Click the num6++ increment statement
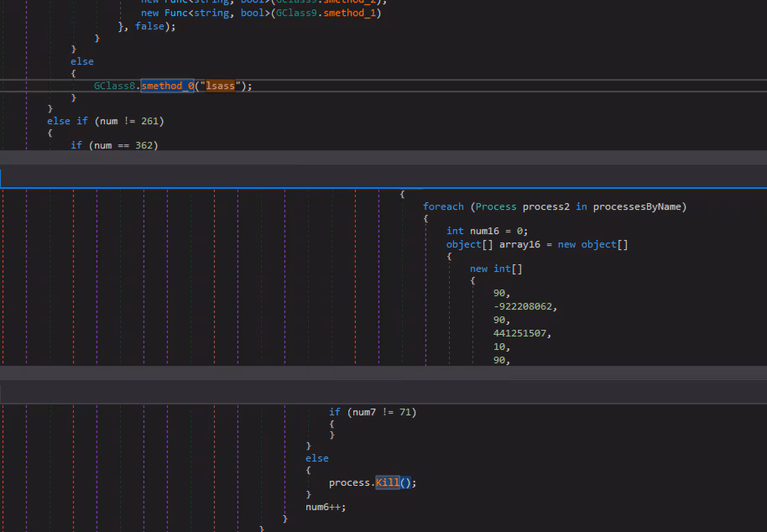This screenshot has width=767, height=532. (326, 507)
